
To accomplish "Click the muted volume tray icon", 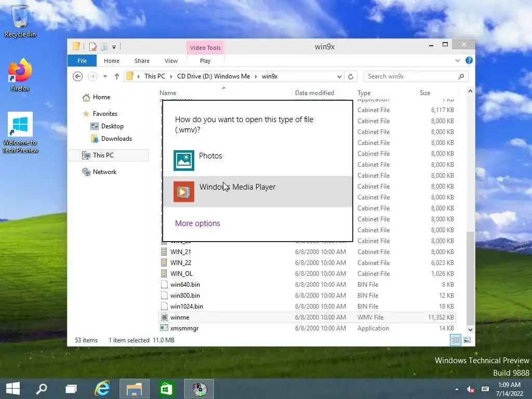I will click(471, 389).
